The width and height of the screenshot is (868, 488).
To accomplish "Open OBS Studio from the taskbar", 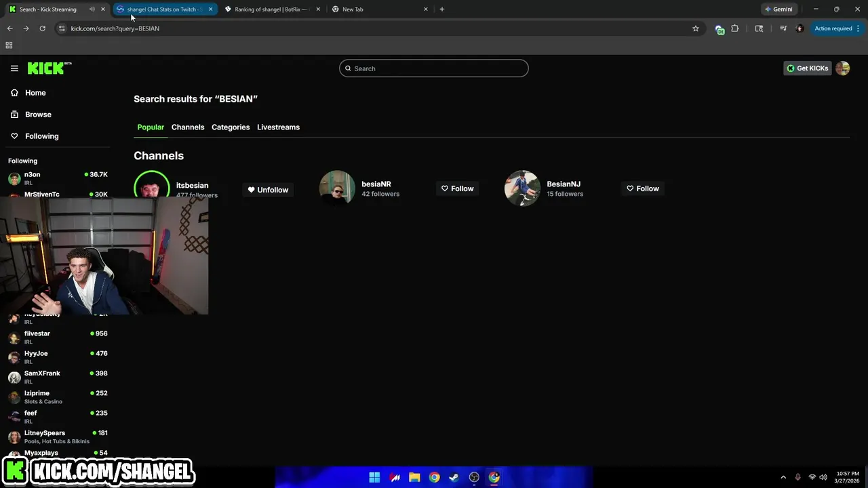I will coord(474,477).
